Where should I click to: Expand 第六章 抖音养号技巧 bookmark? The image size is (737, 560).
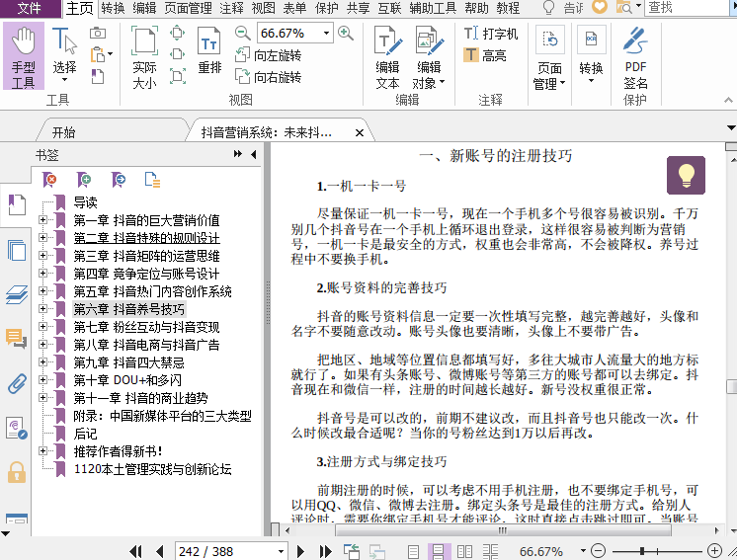(x=42, y=309)
